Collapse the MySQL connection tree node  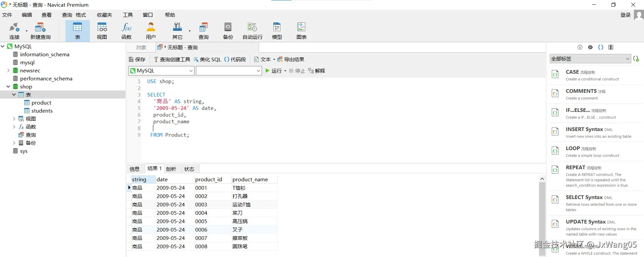[x=3, y=46]
